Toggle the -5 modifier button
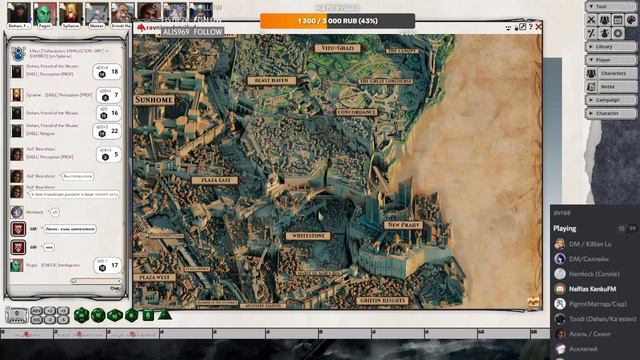 [x=63, y=320]
